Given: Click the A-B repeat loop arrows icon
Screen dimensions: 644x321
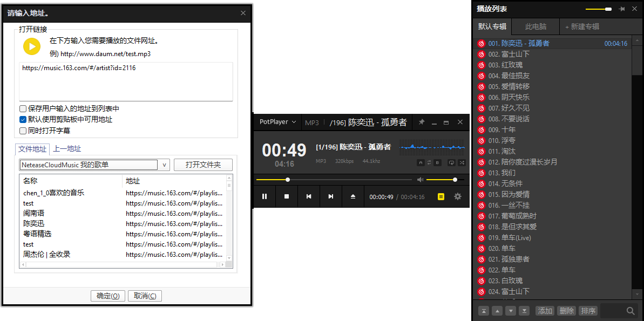Looking at the screenshot, I should [x=429, y=162].
